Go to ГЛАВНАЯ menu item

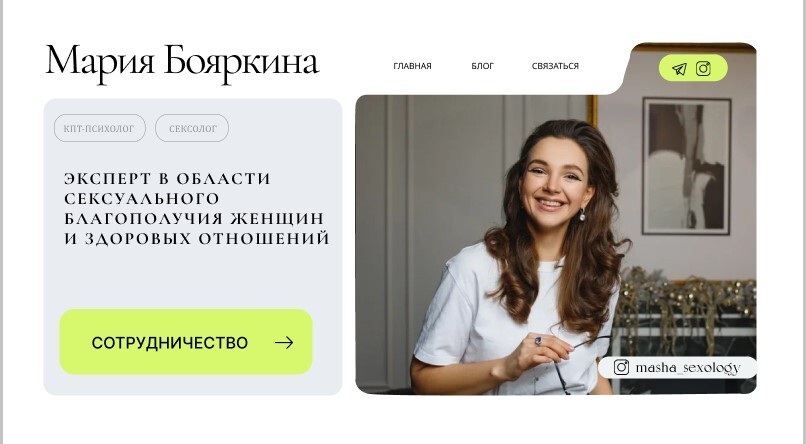(412, 66)
